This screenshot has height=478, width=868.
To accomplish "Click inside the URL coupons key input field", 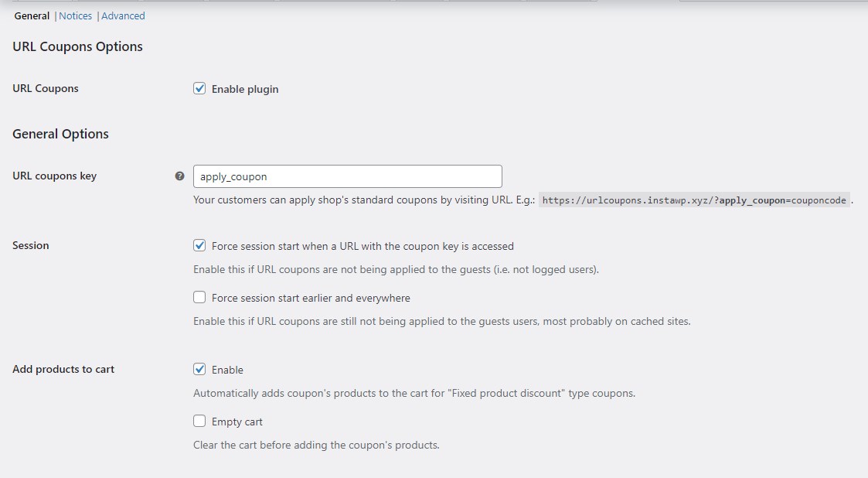I will 347,176.
